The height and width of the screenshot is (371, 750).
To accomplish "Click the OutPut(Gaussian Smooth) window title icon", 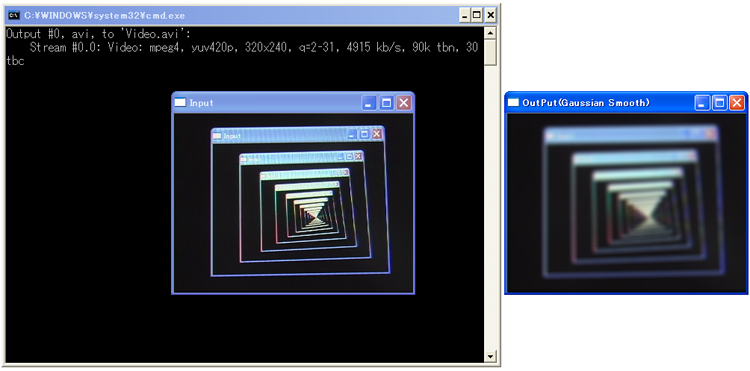I will click(x=513, y=102).
